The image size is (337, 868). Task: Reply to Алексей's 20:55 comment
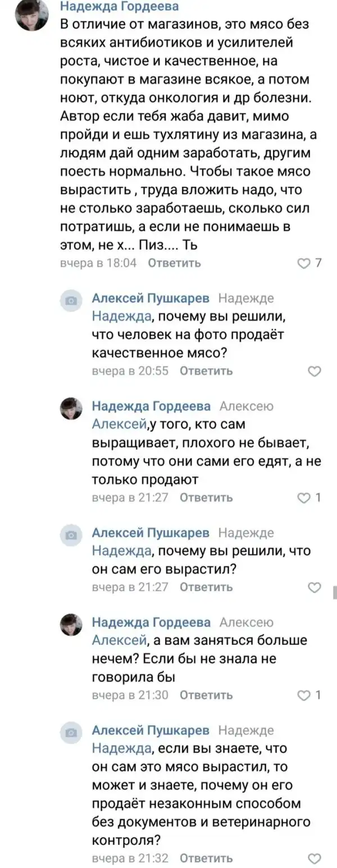tap(206, 371)
